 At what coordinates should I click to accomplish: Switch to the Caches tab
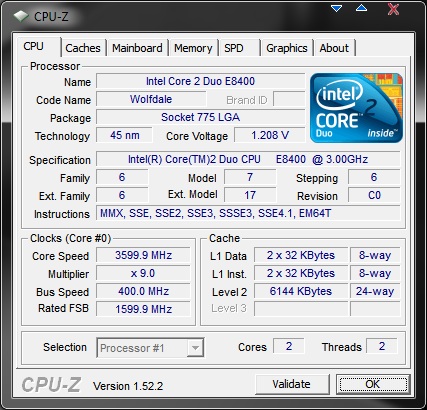pyautogui.click(x=83, y=48)
